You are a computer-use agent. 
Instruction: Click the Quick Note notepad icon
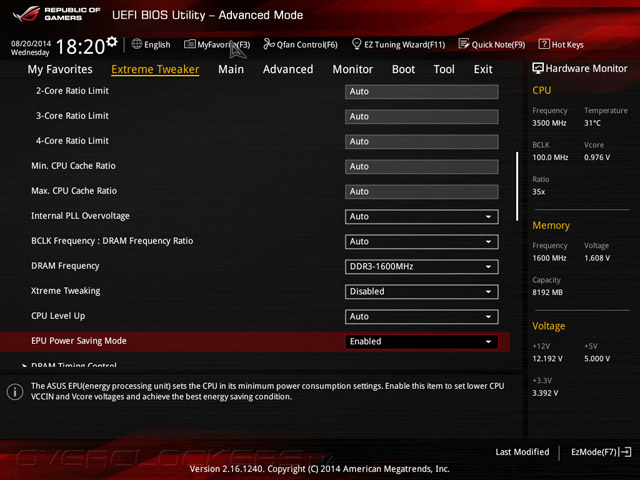click(464, 44)
